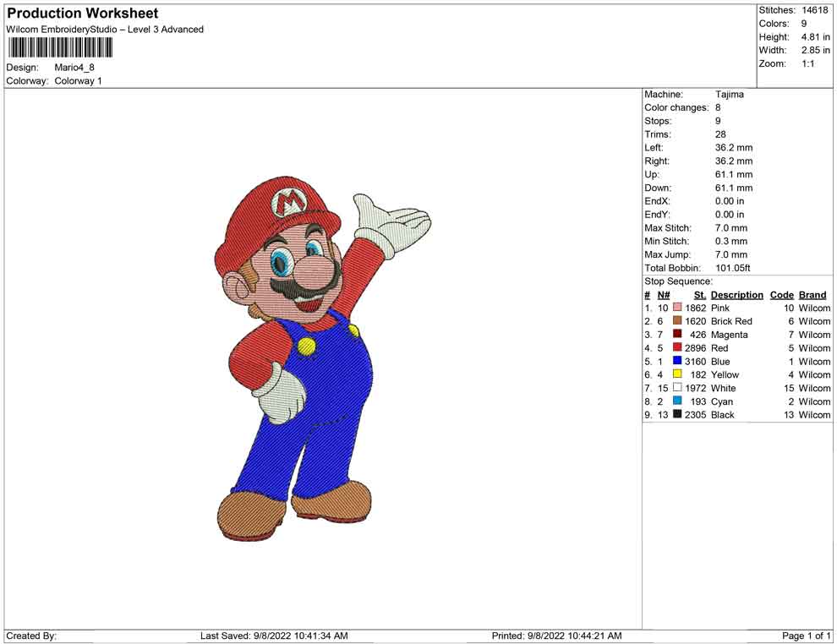Click the Page 1 of 1 footer text
Viewport: 837px width, 644px height.
[807, 636]
